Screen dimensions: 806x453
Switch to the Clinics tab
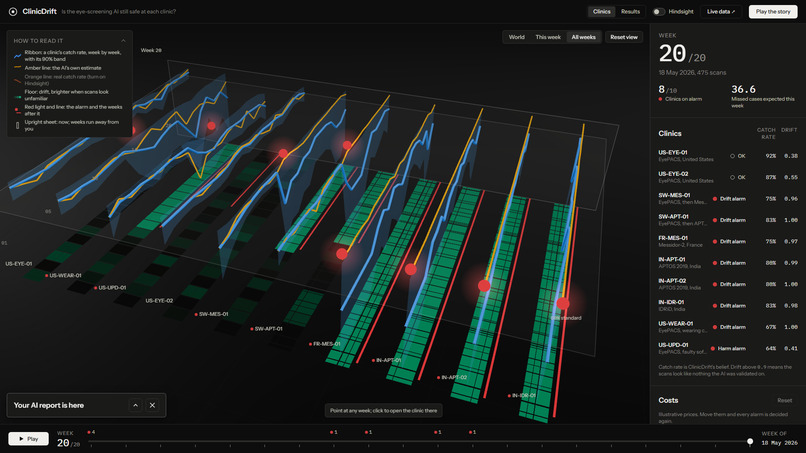point(601,11)
